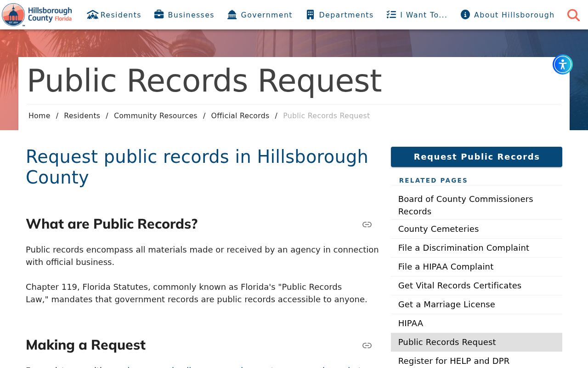Click the Public Records Request breadcrumb text
The width and height of the screenshot is (588, 368).
click(x=326, y=116)
